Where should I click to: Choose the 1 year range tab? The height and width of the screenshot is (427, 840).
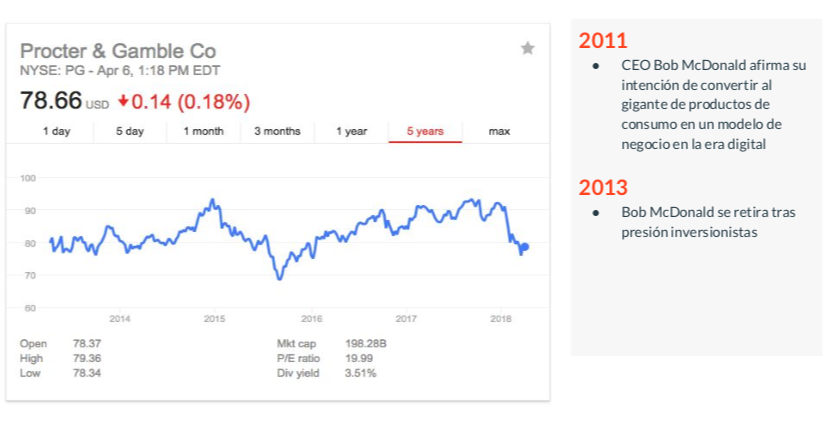(351, 131)
